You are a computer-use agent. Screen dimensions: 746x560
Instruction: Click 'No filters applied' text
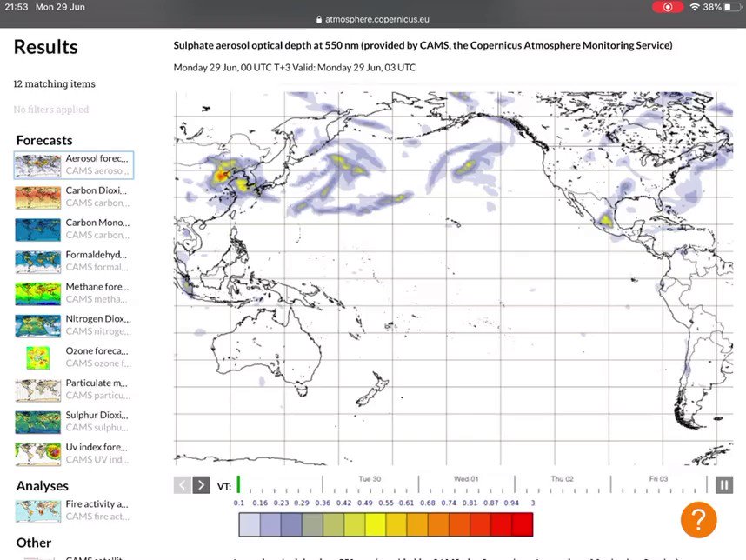pos(51,110)
